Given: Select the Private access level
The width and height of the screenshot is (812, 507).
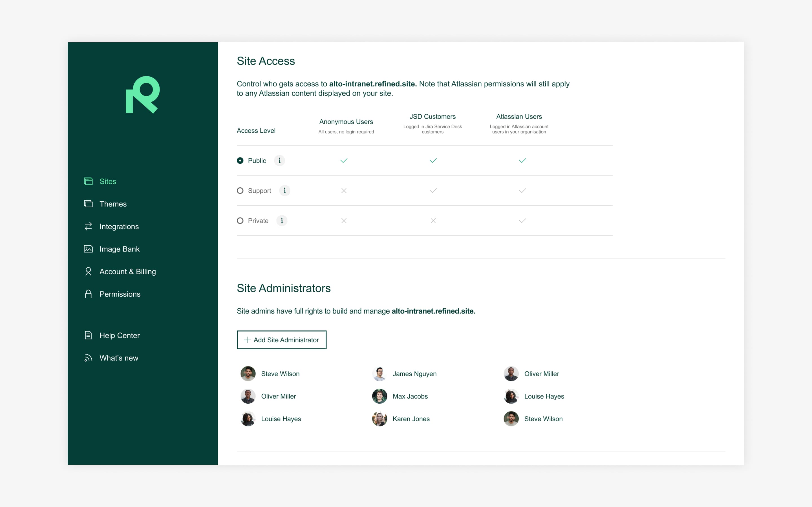Looking at the screenshot, I should click(240, 221).
